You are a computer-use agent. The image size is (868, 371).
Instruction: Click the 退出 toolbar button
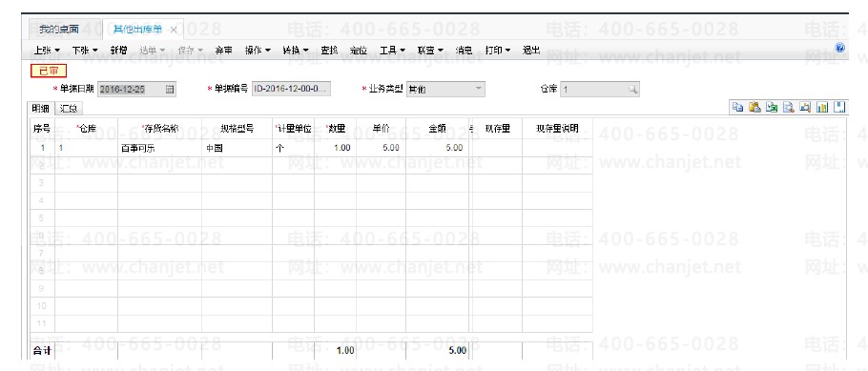pyautogui.click(x=531, y=50)
